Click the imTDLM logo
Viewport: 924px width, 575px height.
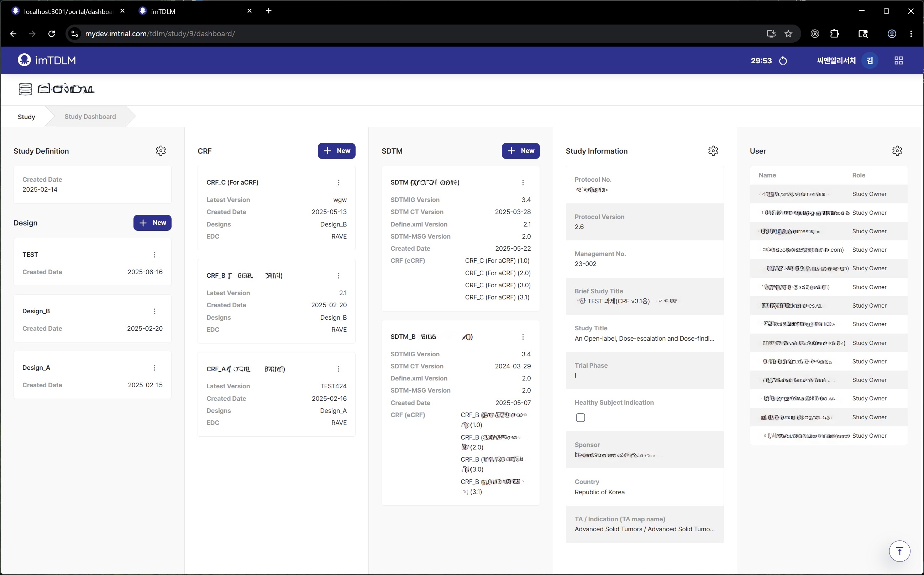click(47, 60)
